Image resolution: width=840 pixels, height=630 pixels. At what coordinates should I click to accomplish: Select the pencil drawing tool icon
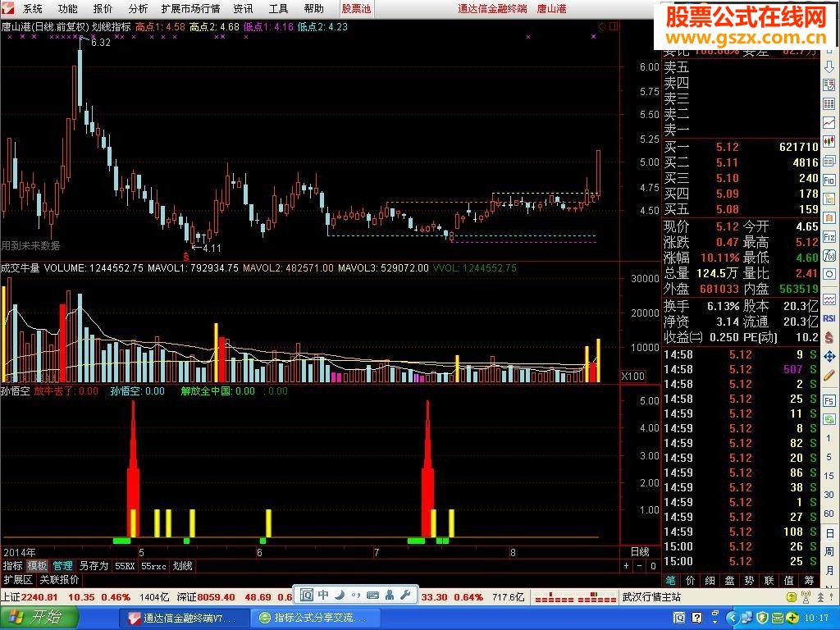[x=829, y=375]
